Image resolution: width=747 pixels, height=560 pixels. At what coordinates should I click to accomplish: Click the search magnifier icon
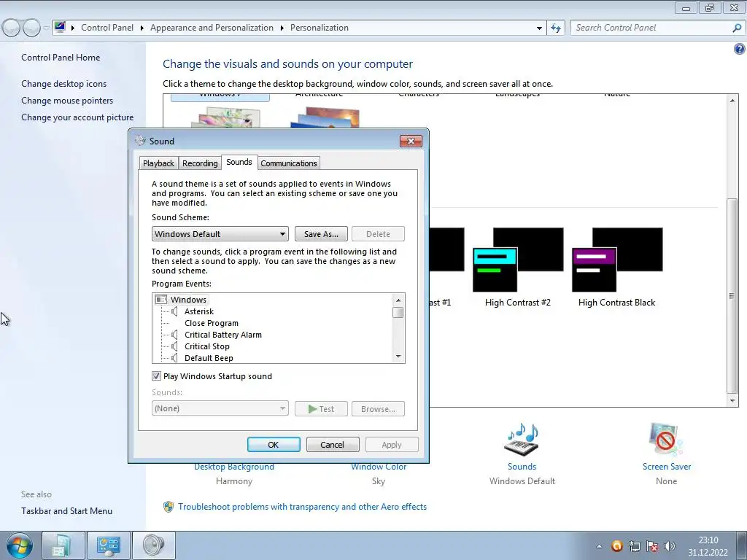click(737, 28)
